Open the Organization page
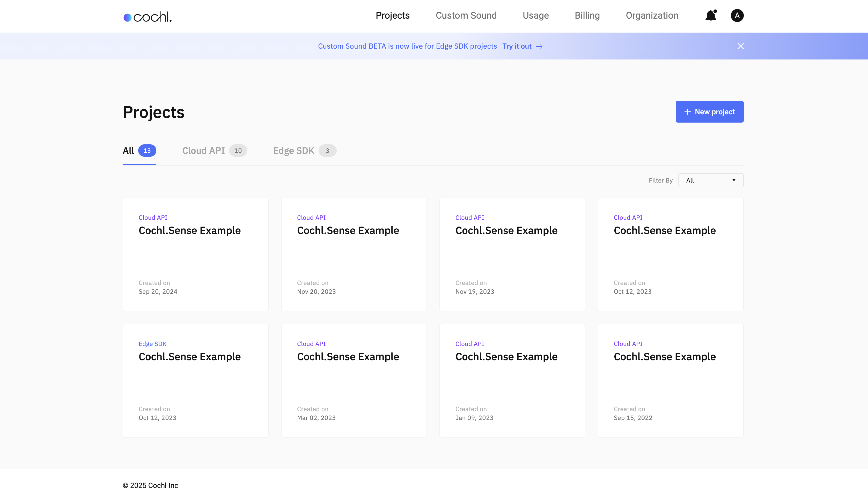Viewport: 868px width, 496px height. [x=652, y=16]
